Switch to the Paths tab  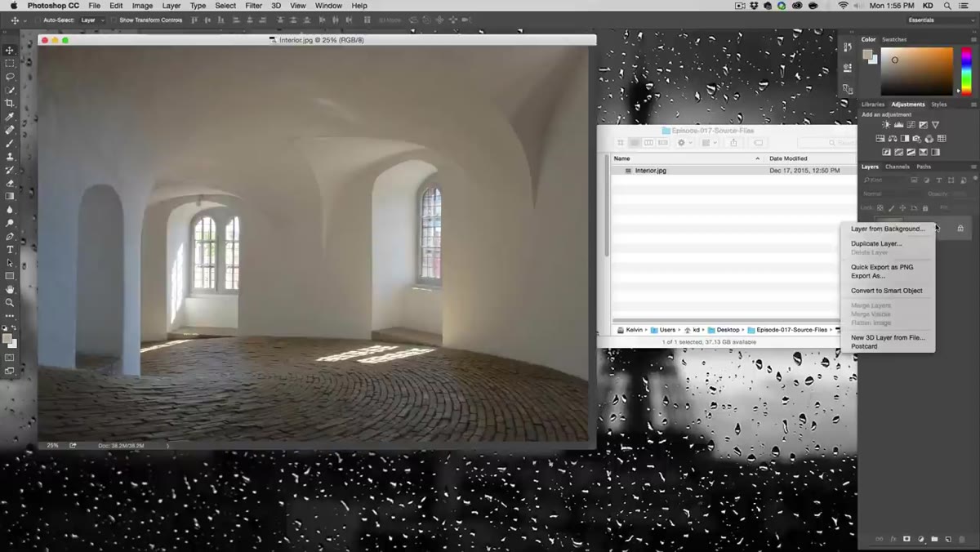pos(924,167)
